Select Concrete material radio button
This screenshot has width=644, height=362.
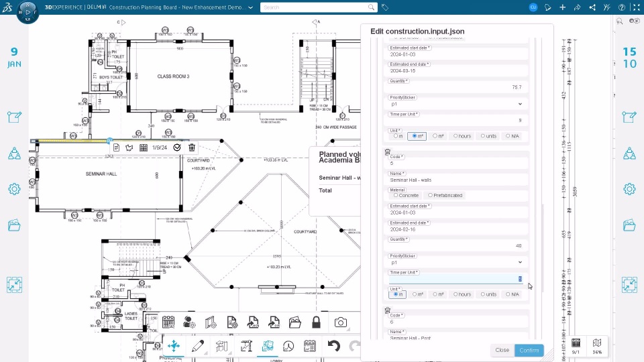pyautogui.click(x=396, y=195)
